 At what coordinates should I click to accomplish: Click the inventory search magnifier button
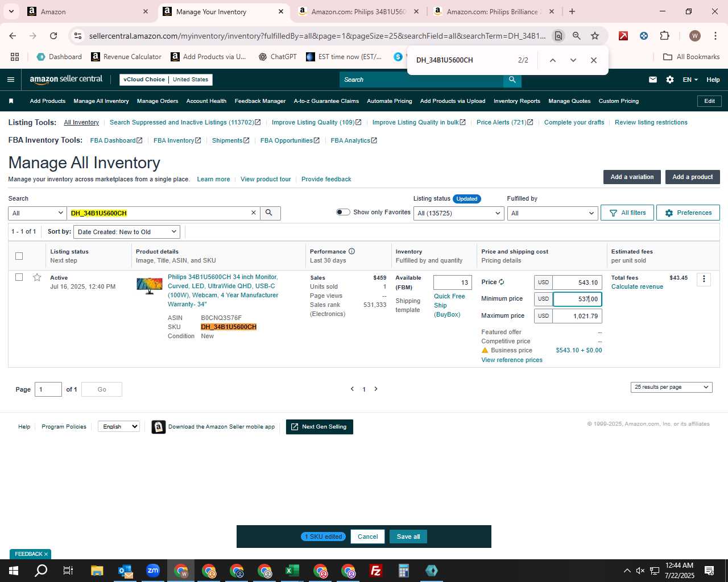click(270, 213)
